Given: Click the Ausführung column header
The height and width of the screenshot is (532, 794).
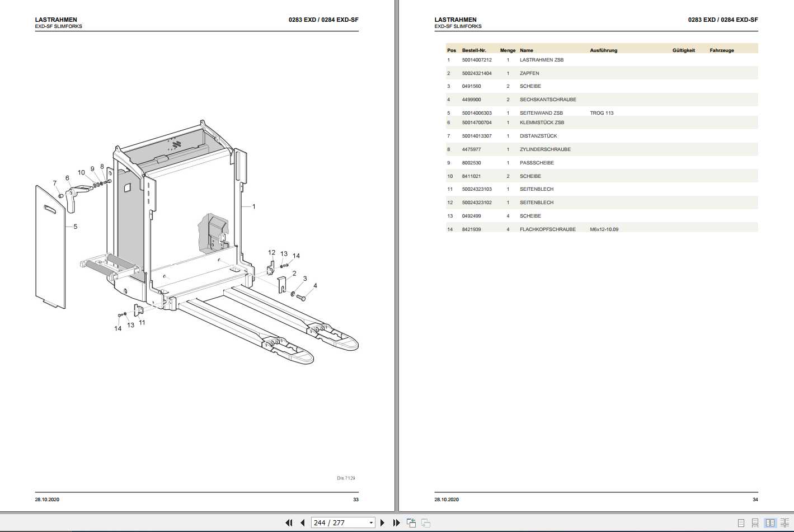Looking at the screenshot, I should pyautogui.click(x=603, y=50).
